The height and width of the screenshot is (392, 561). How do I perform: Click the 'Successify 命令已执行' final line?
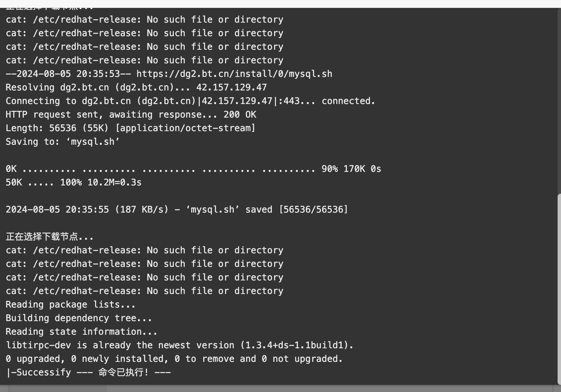88,372
